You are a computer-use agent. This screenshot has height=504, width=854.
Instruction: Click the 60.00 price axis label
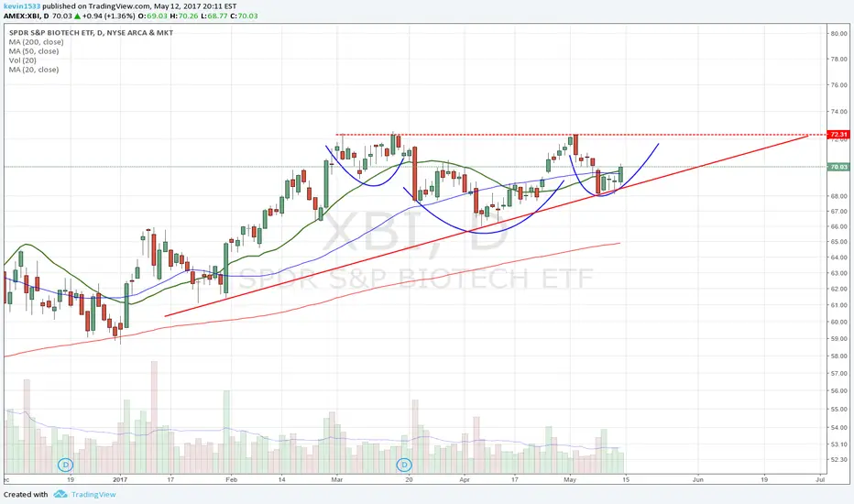pos(838,322)
